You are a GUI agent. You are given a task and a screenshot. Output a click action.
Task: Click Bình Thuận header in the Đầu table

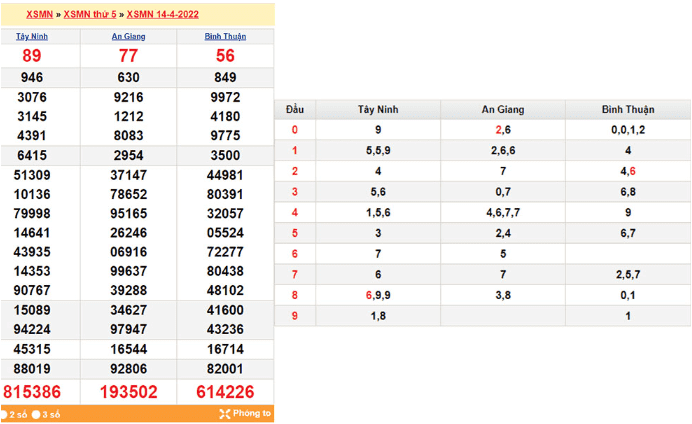tap(627, 109)
